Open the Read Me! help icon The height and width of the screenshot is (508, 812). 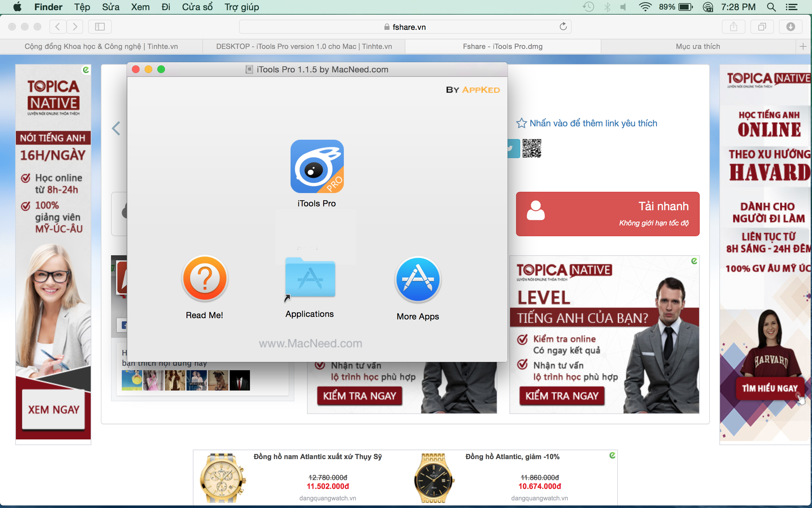[205, 278]
